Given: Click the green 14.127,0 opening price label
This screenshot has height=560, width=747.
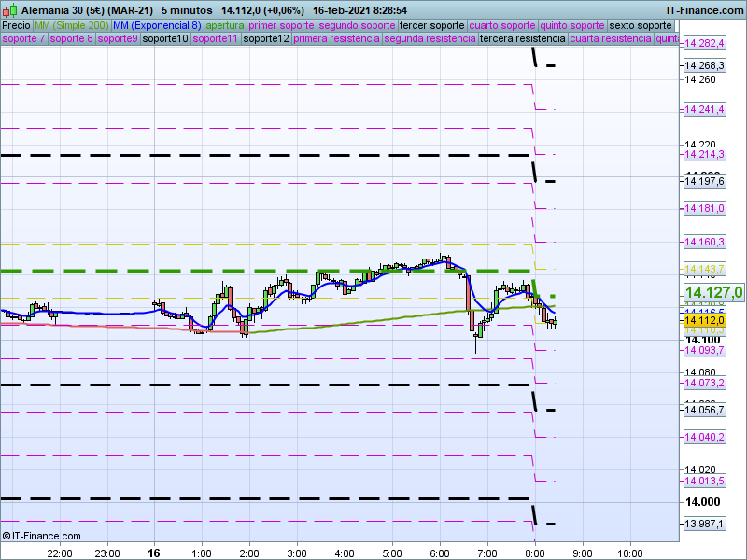Looking at the screenshot, I should pyautogui.click(x=713, y=292).
